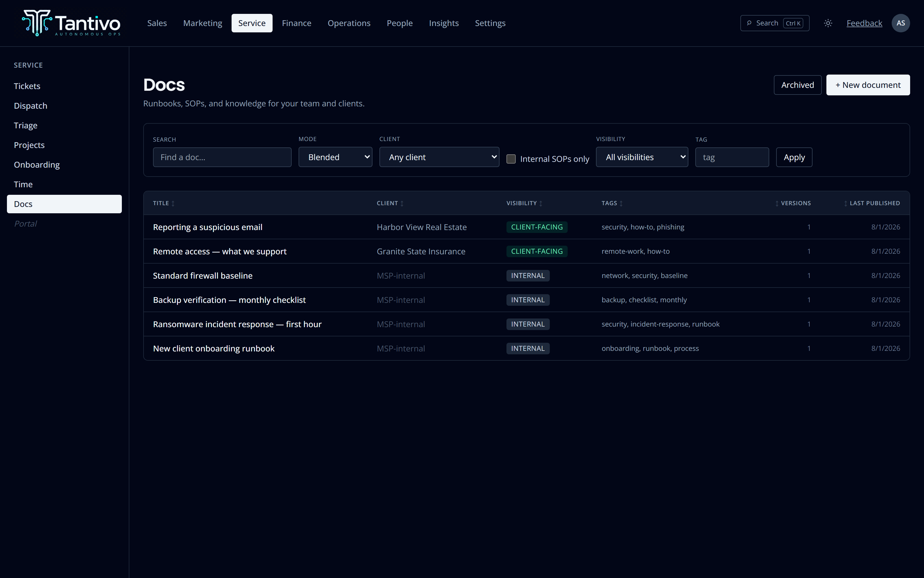
Task: Open Tickets in the sidebar
Action: tap(64, 86)
